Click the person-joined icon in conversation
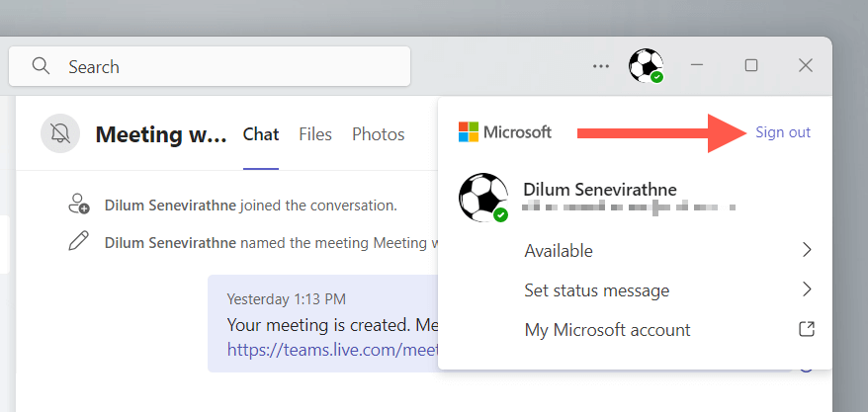The image size is (868, 412). [x=79, y=206]
